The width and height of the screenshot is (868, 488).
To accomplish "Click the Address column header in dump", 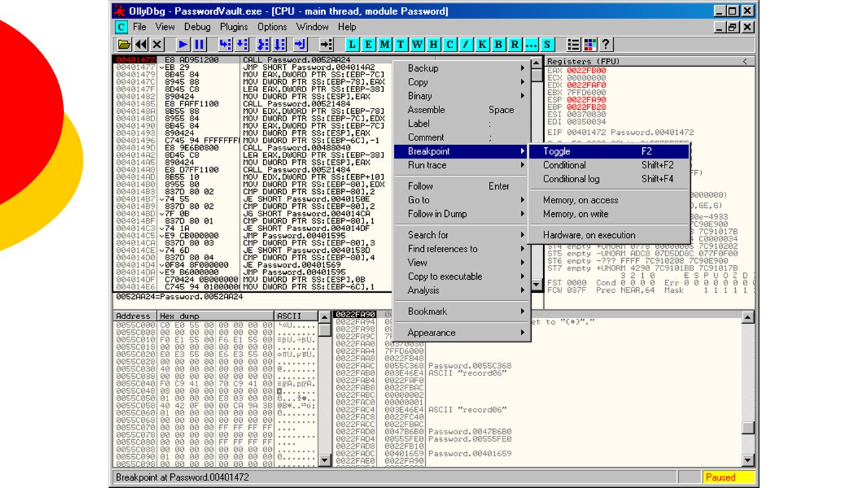I will pos(135,316).
